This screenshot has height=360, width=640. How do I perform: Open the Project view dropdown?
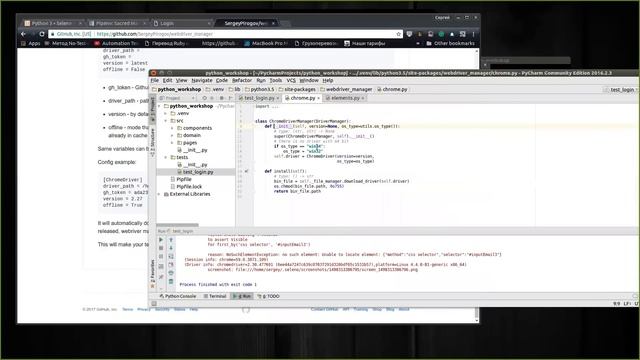[177, 98]
